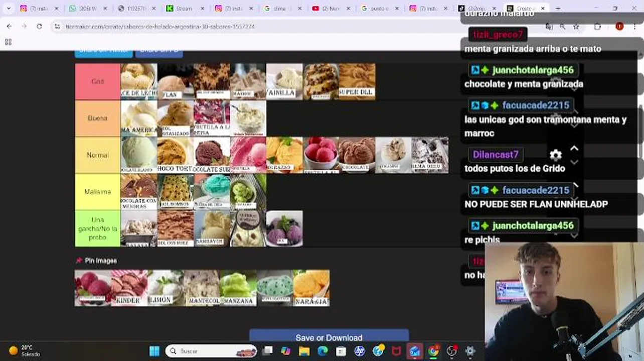
Task: Open Task View from the taskbar
Action: click(268, 351)
